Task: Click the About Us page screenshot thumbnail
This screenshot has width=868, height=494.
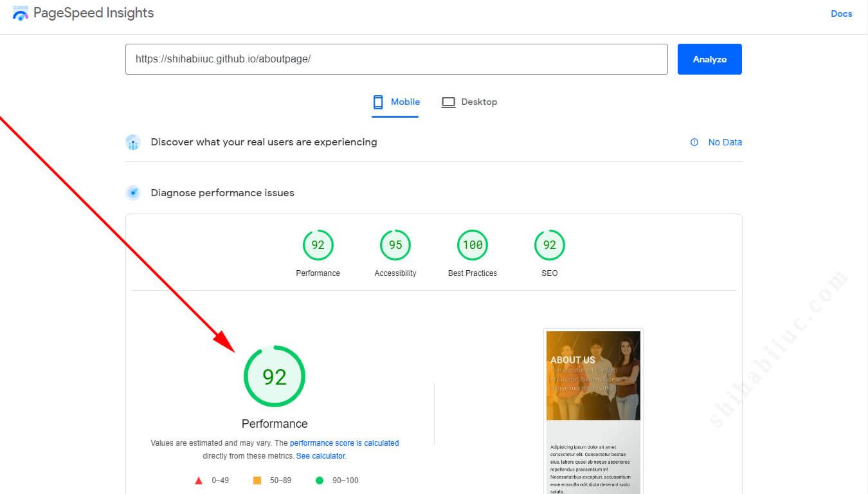Action: click(593, 412)
